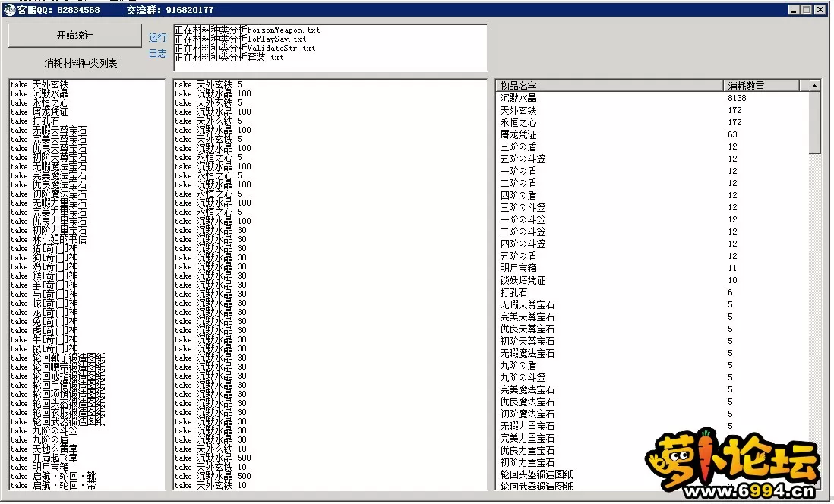Select 'take 轮回靴子锻造图纸' in left list
This screenshot has height=504, width=834.
tap(58, 358)
